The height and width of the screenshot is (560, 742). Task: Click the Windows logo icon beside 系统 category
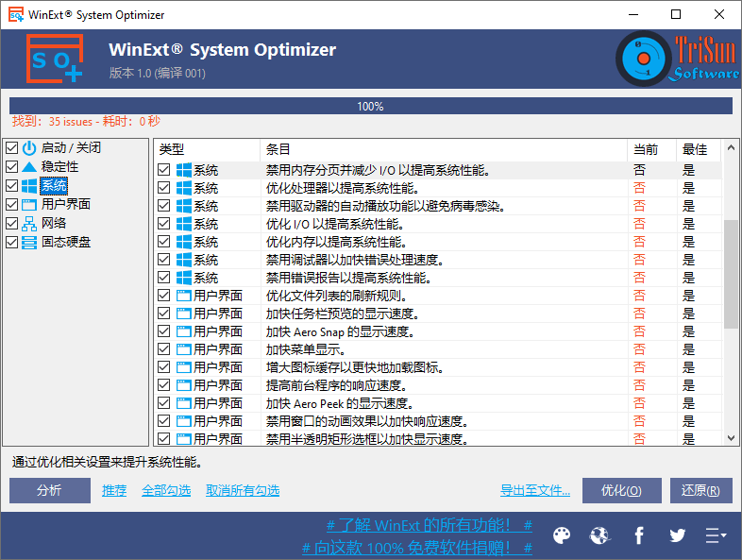(x=29, y=185)
